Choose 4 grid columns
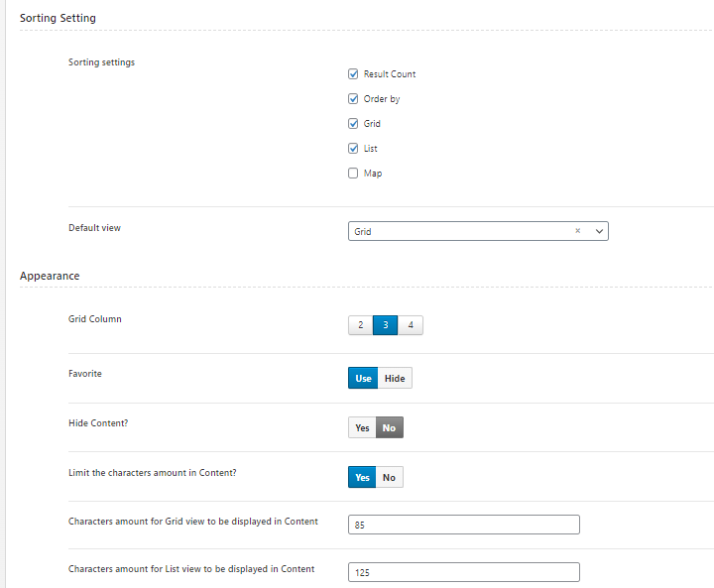Screen dimensions: 714x588 (411, 325)
